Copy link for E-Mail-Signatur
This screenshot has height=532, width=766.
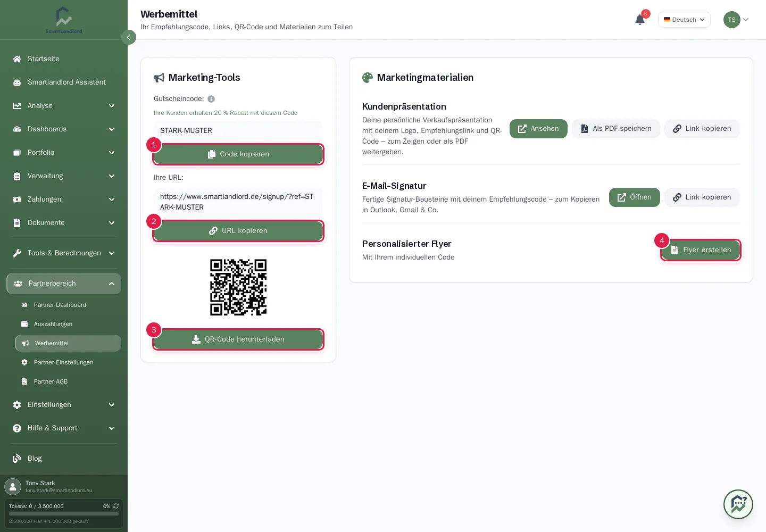coord(702,197)
